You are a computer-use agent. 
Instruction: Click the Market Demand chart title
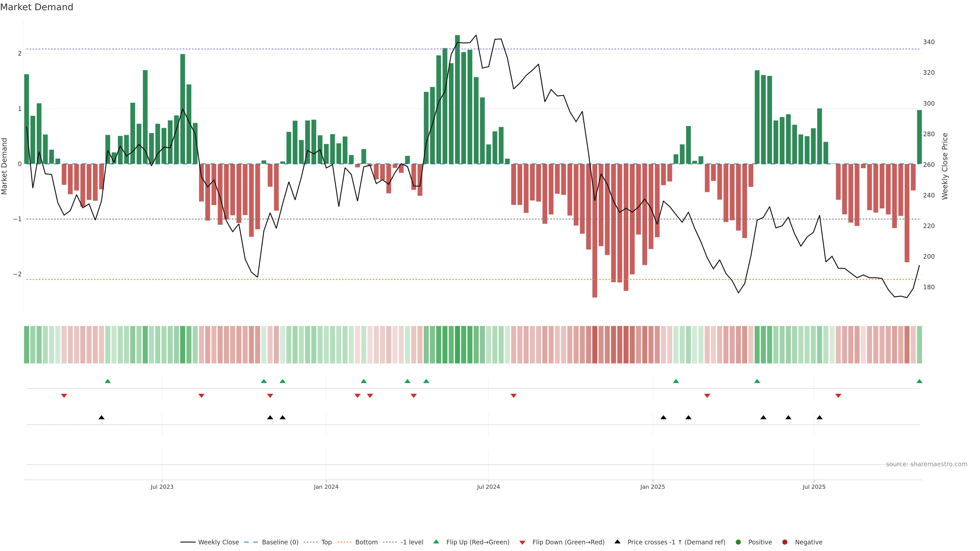click(x=36, y=7)
